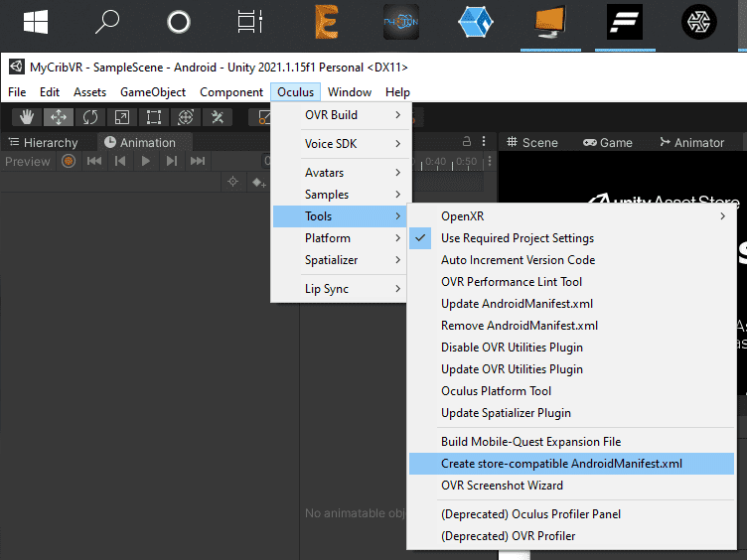747x560 pixels.
Task: Click the filter by selection icon
Action: click(x=232, y=182)
